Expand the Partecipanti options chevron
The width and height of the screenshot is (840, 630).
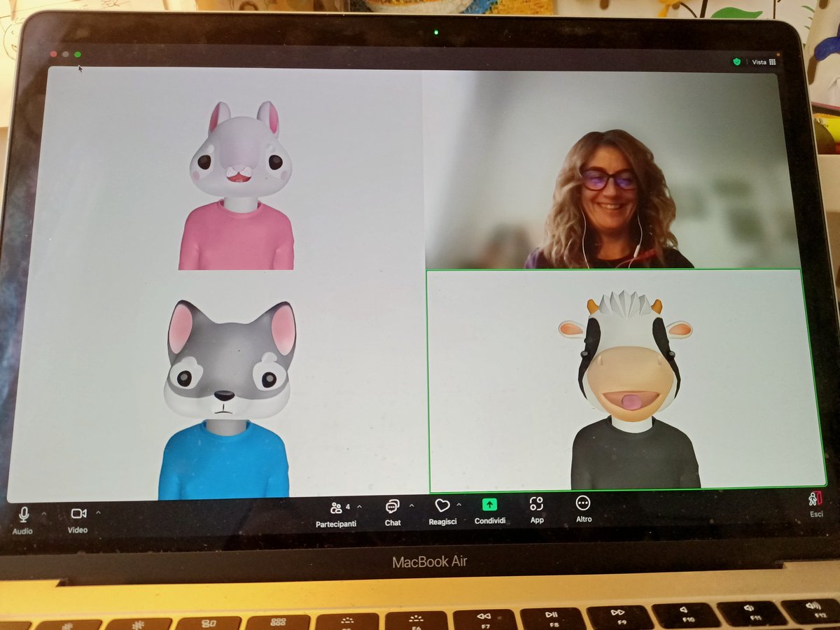359,505
